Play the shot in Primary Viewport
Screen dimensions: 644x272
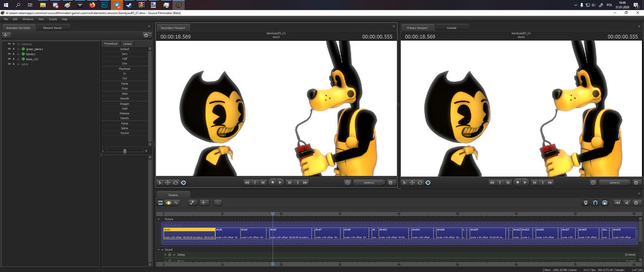(525, 182)
